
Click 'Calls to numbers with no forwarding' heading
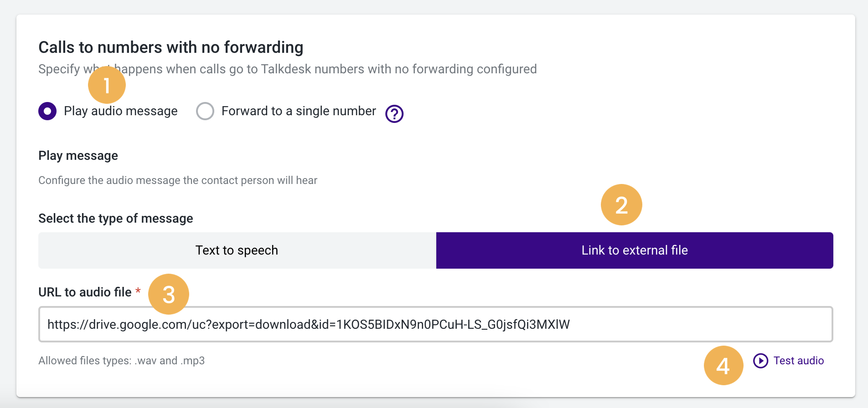coord(171,47)
